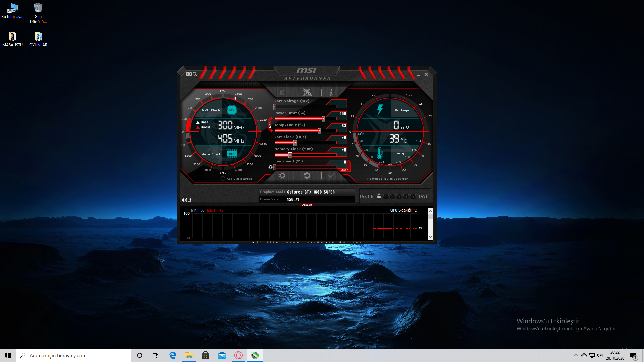Open Task View in the taskbar
Image resolution: width=644 pixels, height=362 pixels.
click(156, 355)
